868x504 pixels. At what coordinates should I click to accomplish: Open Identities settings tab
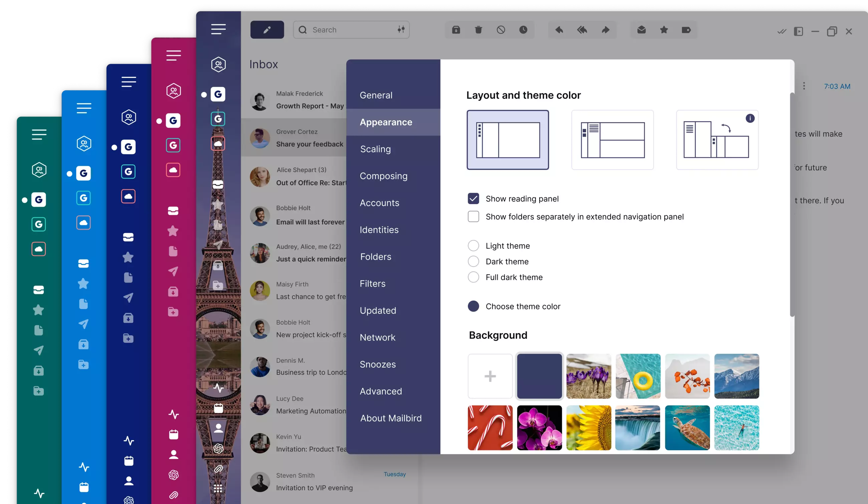click(393, 230)
